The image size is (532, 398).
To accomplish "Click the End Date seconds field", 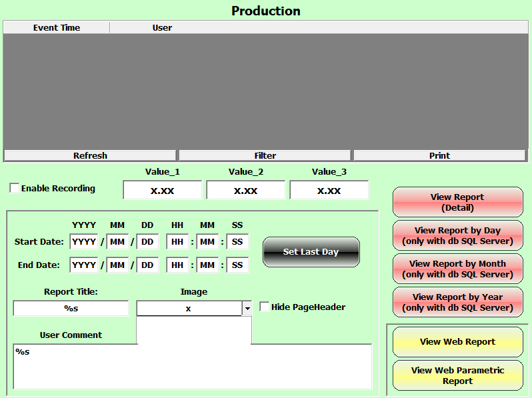I will pos(237,265).
